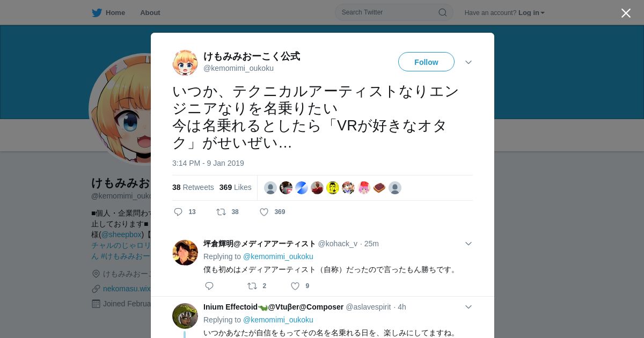Retweet the main tweet by kemomimi_oukoku
The image size is (644, 338).
pos(221,212)
